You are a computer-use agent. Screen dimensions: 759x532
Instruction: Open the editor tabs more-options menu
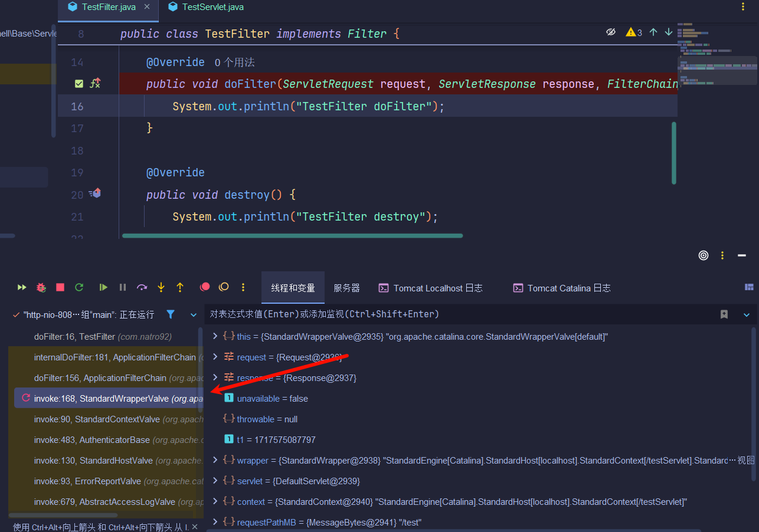pos(743,7)
